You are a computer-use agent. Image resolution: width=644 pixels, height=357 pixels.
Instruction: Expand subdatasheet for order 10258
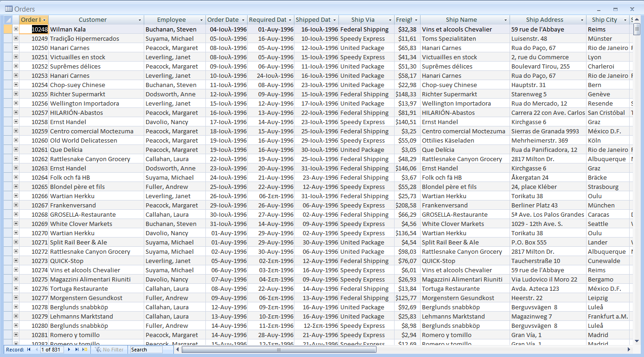[x=16, y=122]
